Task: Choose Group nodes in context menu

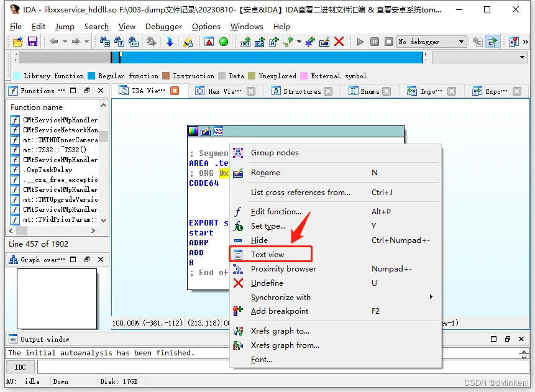Action: [x=275, y=153]
